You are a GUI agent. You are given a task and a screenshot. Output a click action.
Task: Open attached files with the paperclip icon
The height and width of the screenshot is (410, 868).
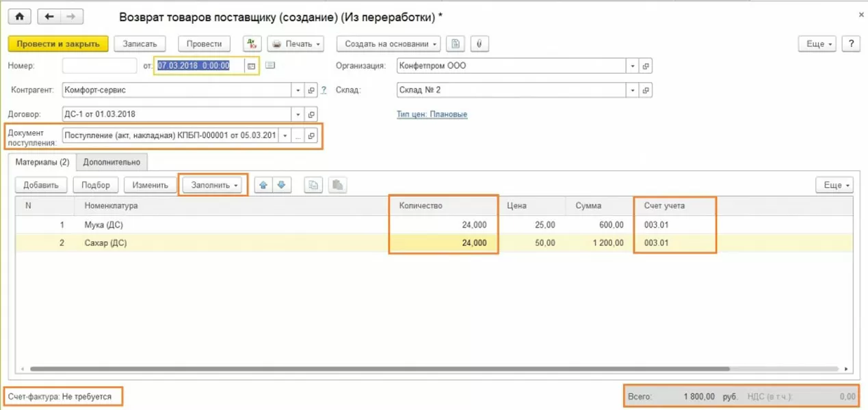(479, 44)
